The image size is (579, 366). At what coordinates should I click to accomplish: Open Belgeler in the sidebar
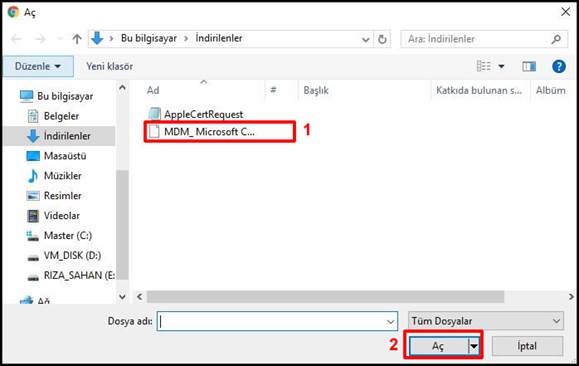tap(61, 116)
